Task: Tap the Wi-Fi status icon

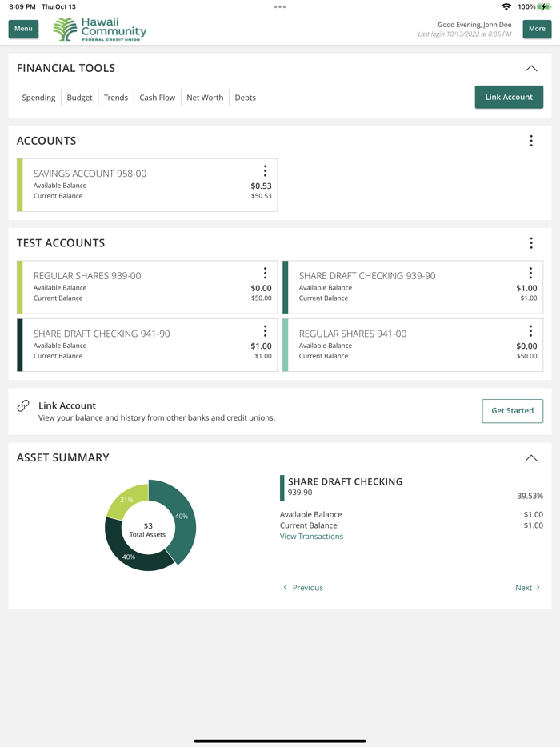Action: [506, 6]
